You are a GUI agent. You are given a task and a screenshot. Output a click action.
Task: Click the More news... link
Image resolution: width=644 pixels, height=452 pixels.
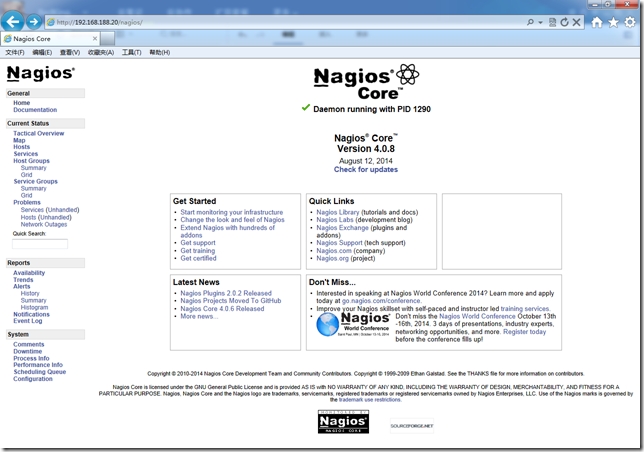click(199, 317)
